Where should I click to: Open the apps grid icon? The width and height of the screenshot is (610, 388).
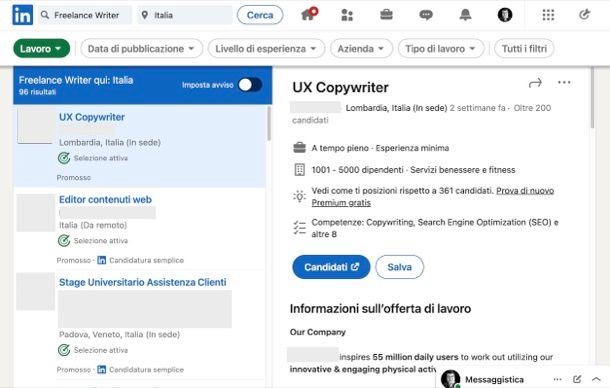coord(548,15)
